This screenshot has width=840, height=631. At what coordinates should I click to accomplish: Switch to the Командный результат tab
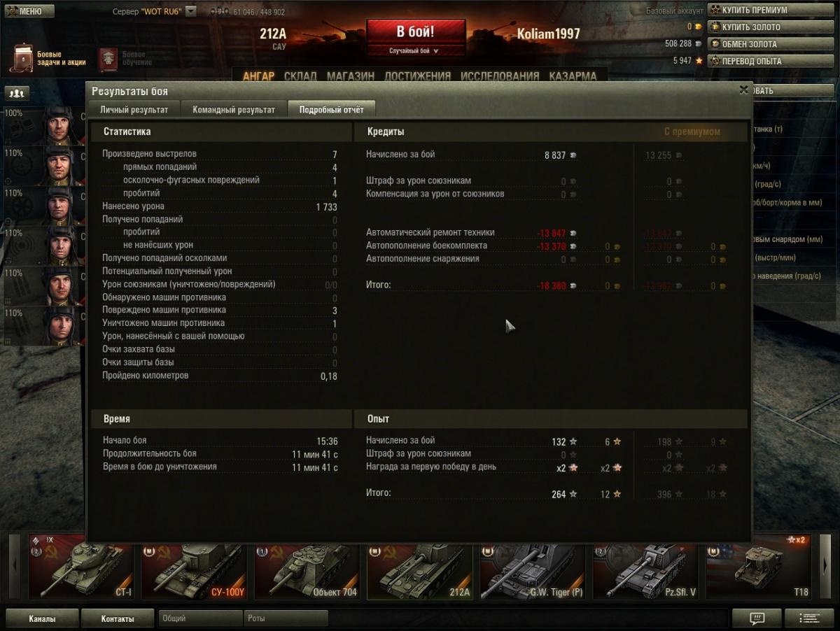pos(234,109)
